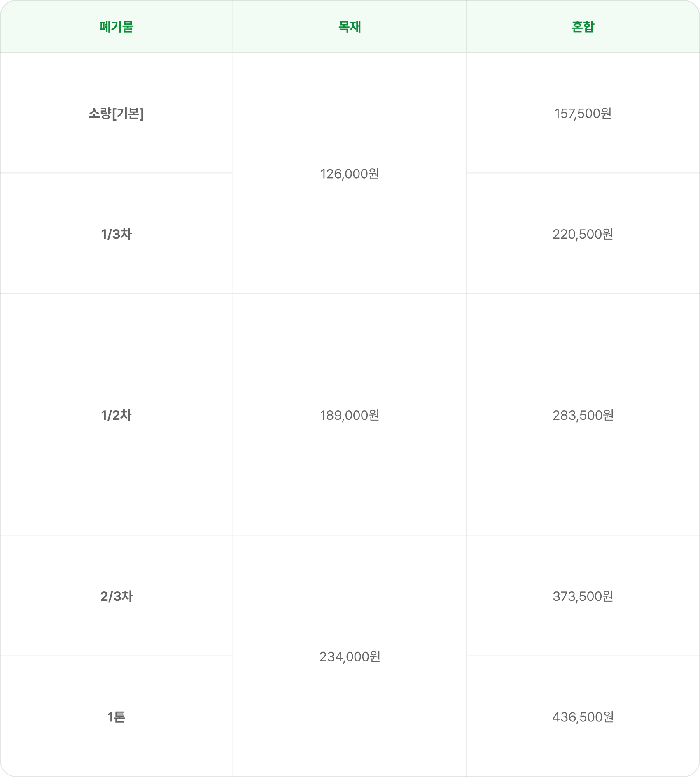Select the 1톤 row label
The width and height of the screenshot is (700, 777).
click(117, 717)
